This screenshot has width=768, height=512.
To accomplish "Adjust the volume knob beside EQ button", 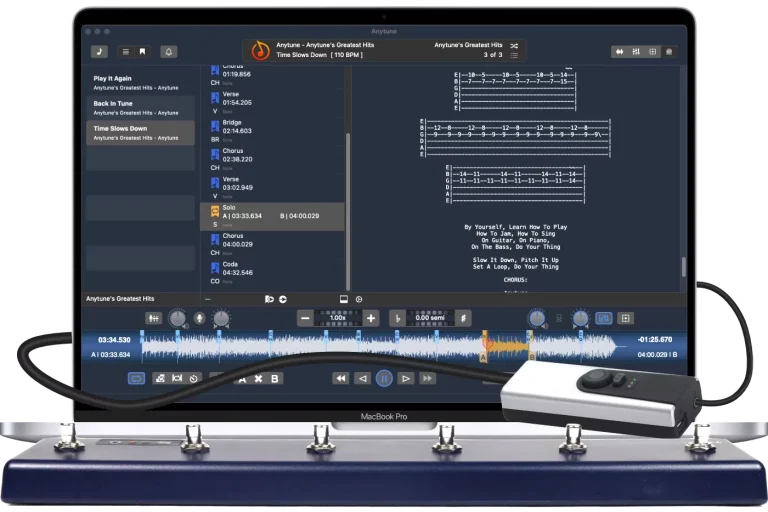I will pyautogui.click(x=177, y=318).
